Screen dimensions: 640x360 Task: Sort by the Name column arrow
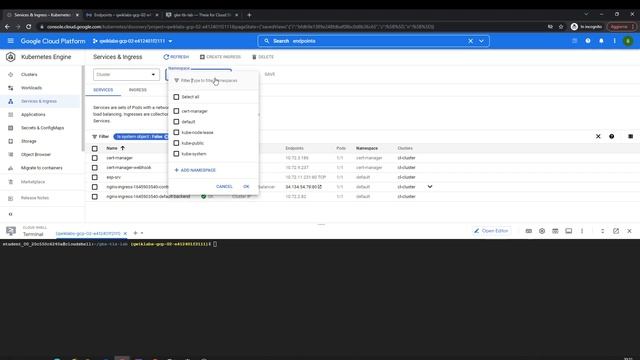[122, 148]
